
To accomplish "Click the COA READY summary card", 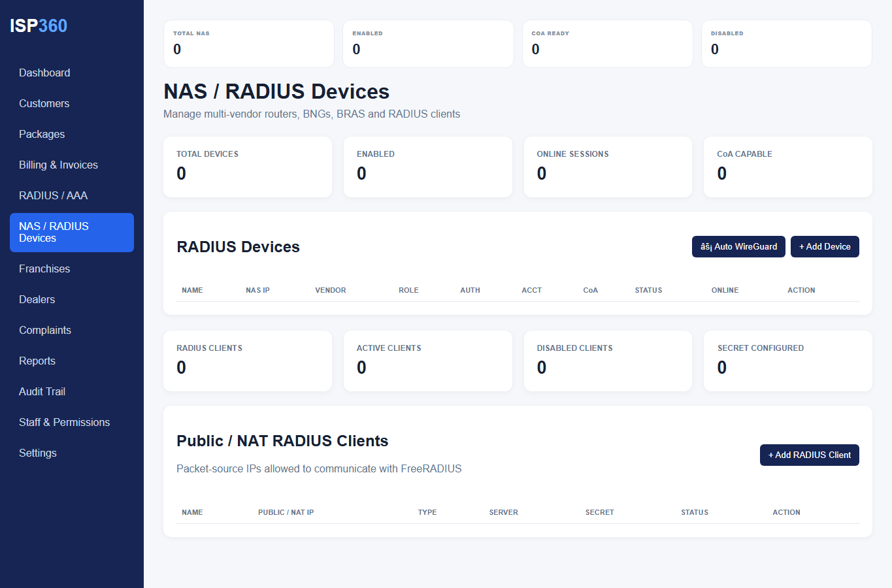I will 608,44.
